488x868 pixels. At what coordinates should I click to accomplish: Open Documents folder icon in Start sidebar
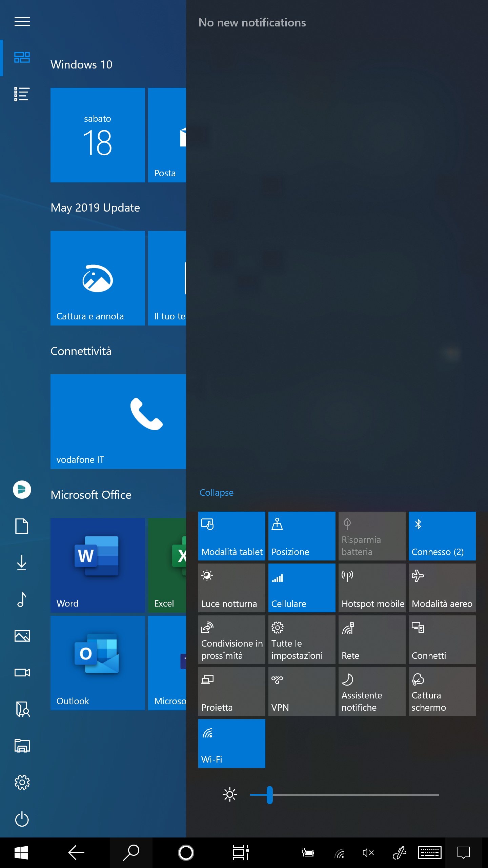click(22, 526)
